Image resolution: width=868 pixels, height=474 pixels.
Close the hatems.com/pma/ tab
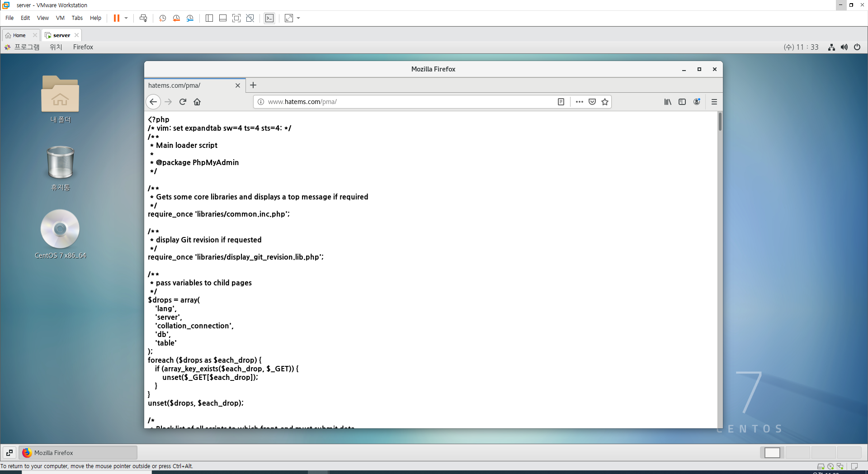238,85
